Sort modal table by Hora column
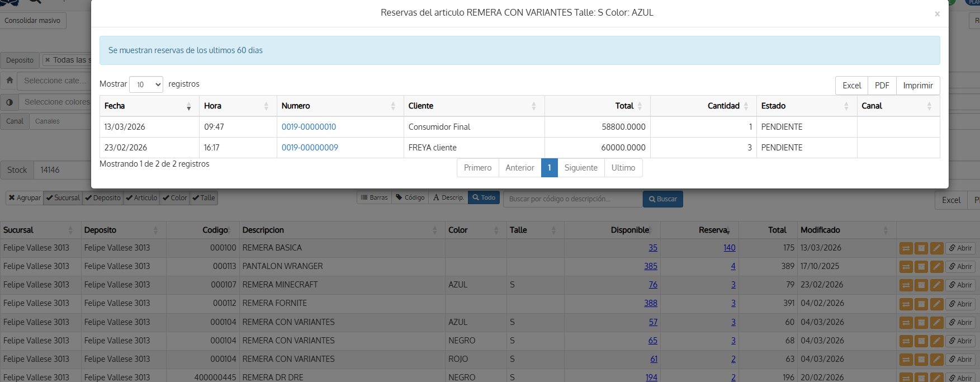 coord(238,106)
